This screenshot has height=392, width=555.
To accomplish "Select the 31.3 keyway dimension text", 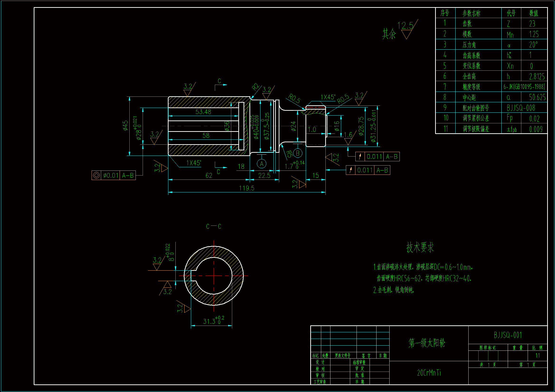I will [x=209, y=321].
